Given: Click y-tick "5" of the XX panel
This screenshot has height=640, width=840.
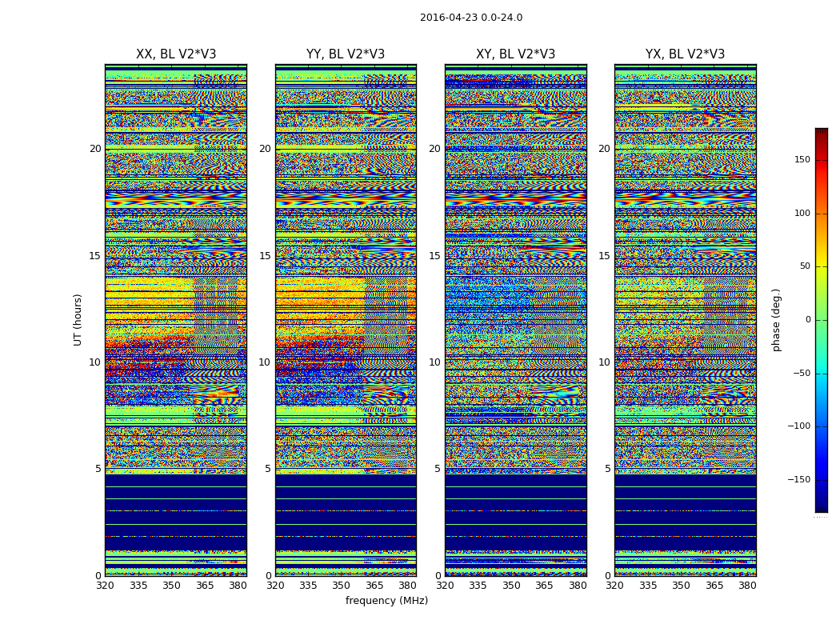Looking at the screenshot, I should pyautogui.click(x=98, y=469).
